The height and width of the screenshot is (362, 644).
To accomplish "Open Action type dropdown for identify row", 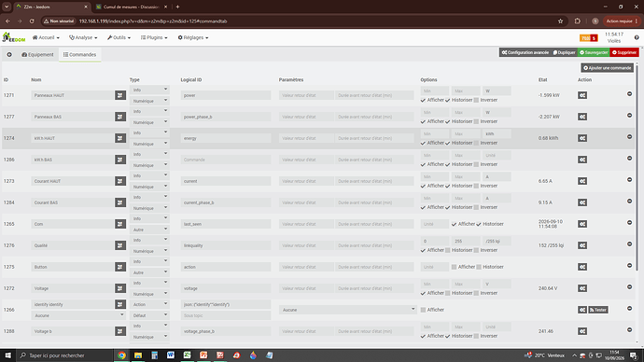I will tap(149, 304).
